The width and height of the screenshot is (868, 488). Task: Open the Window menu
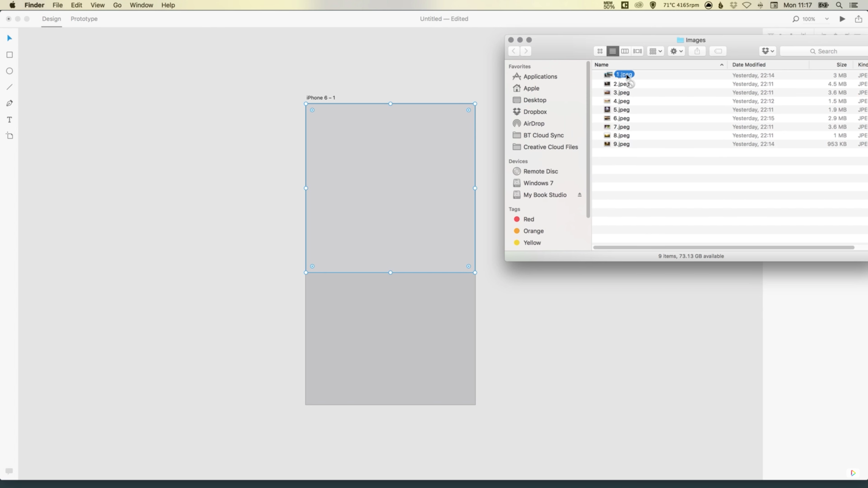tap(141, 5)
